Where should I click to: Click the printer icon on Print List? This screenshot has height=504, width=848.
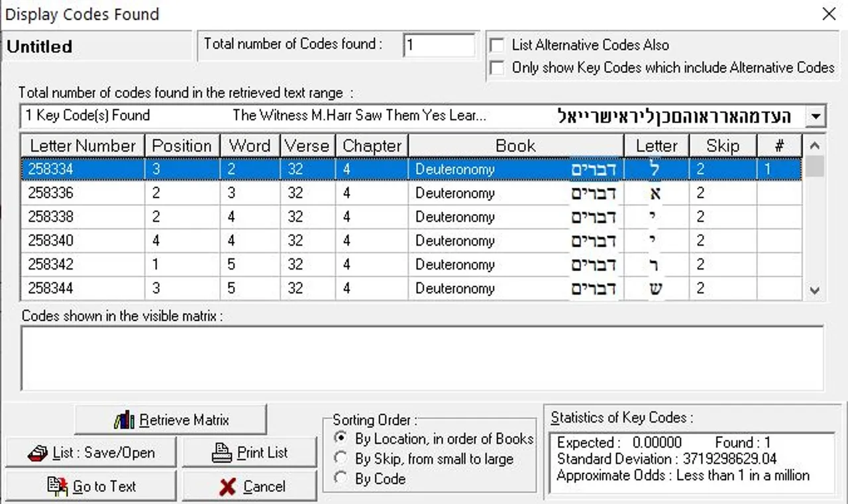222,453
